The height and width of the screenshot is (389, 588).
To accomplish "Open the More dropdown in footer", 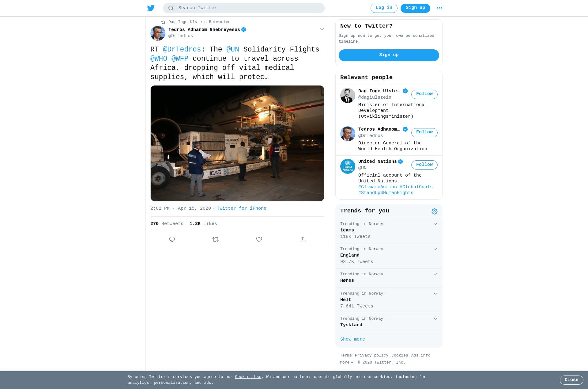I will tap(347, 362).
